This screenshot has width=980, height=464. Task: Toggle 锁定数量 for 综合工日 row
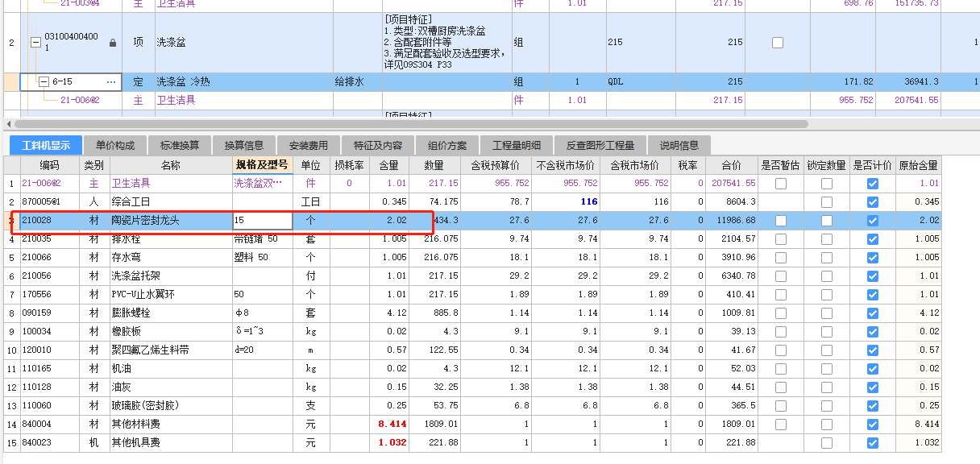(826, 202)
